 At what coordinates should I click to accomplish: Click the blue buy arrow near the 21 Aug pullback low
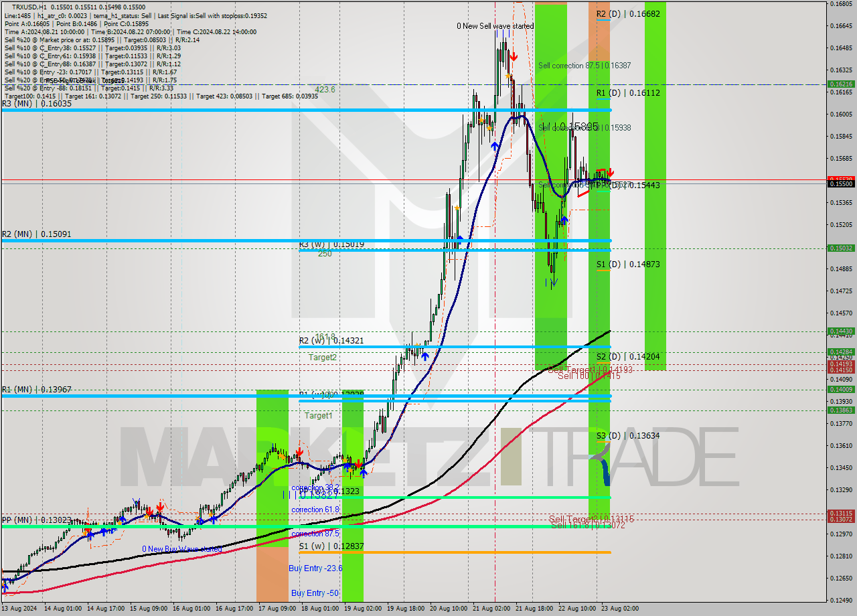564,220
